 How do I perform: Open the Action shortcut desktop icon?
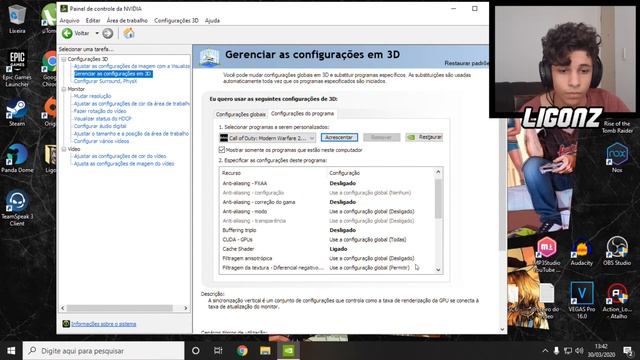pyautogui.click(x=617, y=301)
